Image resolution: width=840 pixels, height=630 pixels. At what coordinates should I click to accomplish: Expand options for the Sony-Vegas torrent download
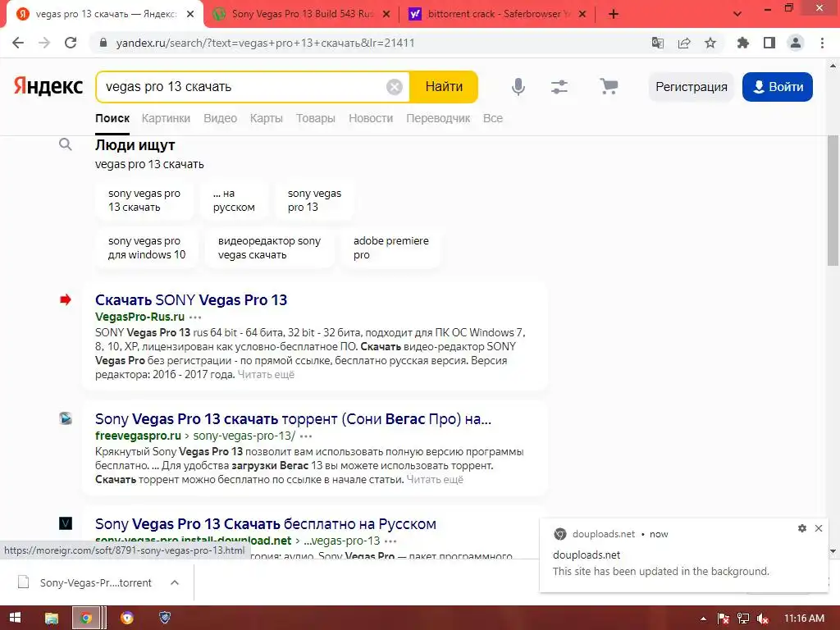[175, 582]
